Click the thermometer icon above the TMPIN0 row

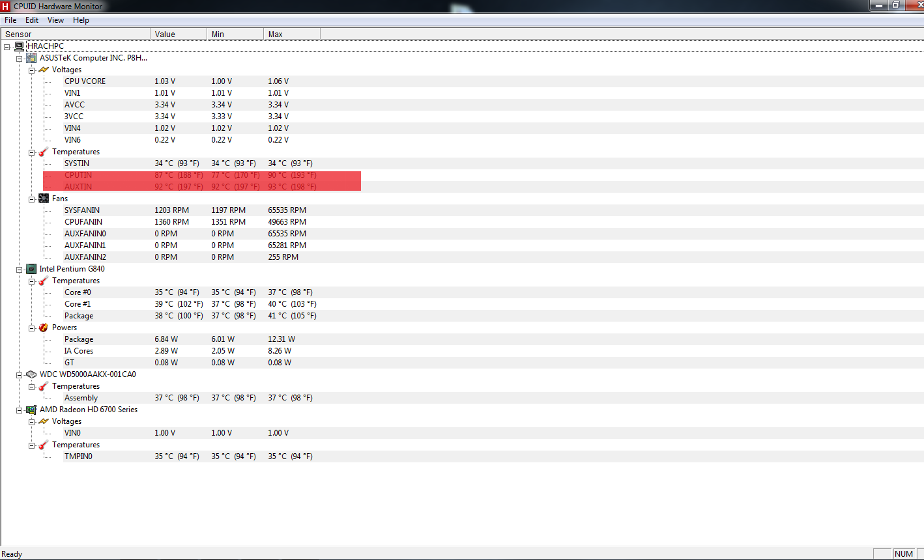[44, 445]
